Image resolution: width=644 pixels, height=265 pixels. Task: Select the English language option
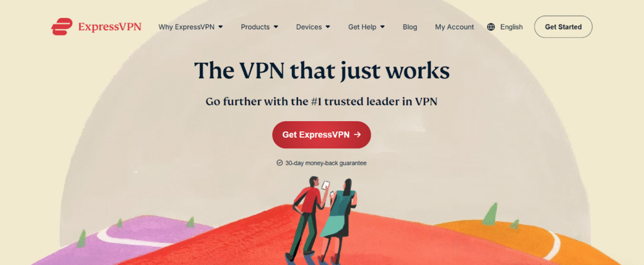pos(511,27)
